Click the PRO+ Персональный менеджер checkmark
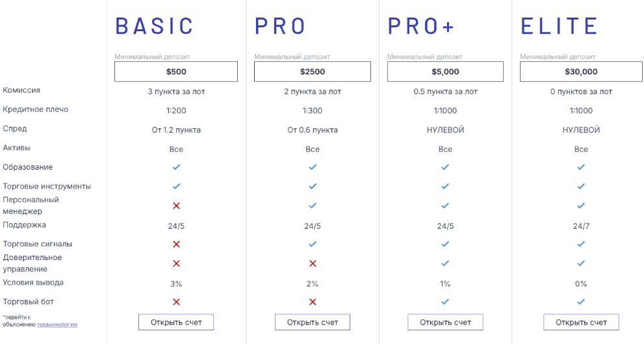This screenshot has width=644, height=344. coord(445,205)
